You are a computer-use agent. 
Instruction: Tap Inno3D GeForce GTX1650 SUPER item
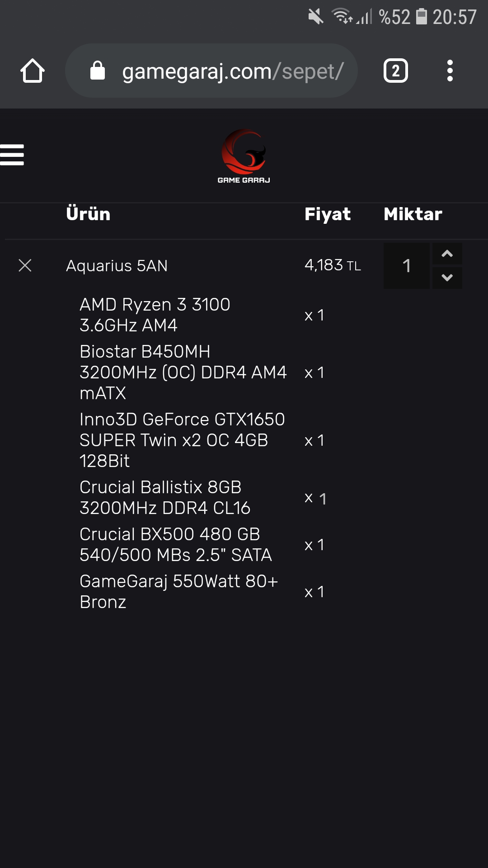(x=182, y=440)
